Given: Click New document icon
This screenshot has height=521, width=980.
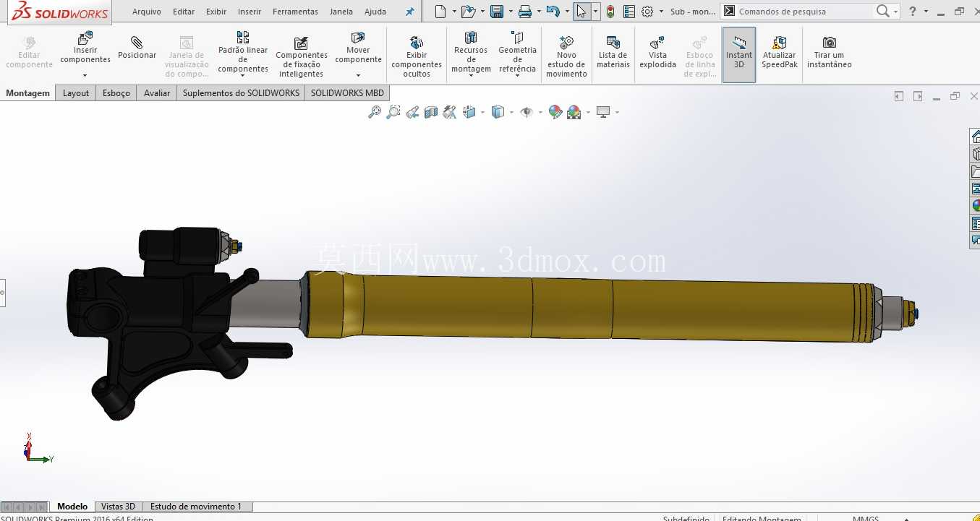Looking at the screenshot, I should click(440, 12).
